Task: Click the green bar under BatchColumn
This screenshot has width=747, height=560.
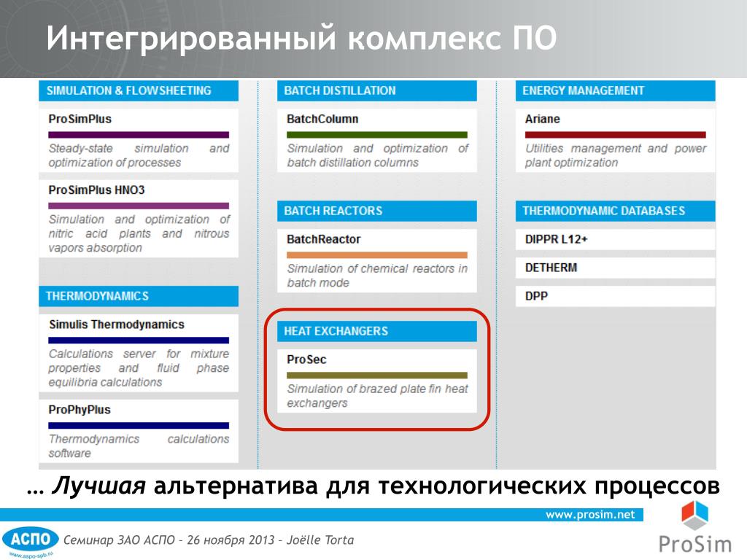Action: tap(377, 135)
